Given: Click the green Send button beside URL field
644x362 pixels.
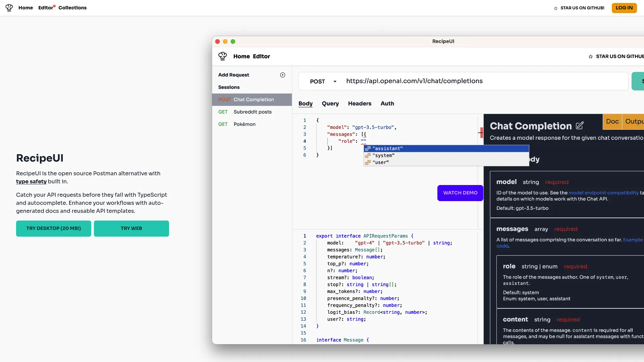Looking at the screenshot, I should [x=638, y=81].
